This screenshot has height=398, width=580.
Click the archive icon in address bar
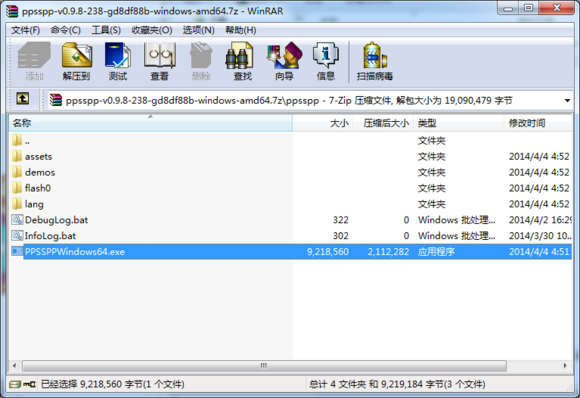pyautogui.click(x=56, y=100)
